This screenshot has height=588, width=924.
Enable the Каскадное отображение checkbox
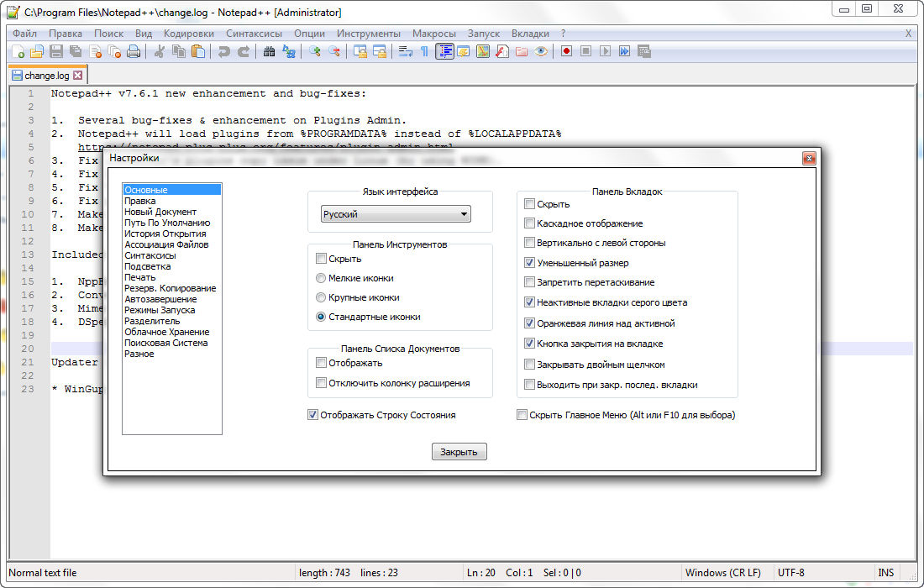click(529, 223)
